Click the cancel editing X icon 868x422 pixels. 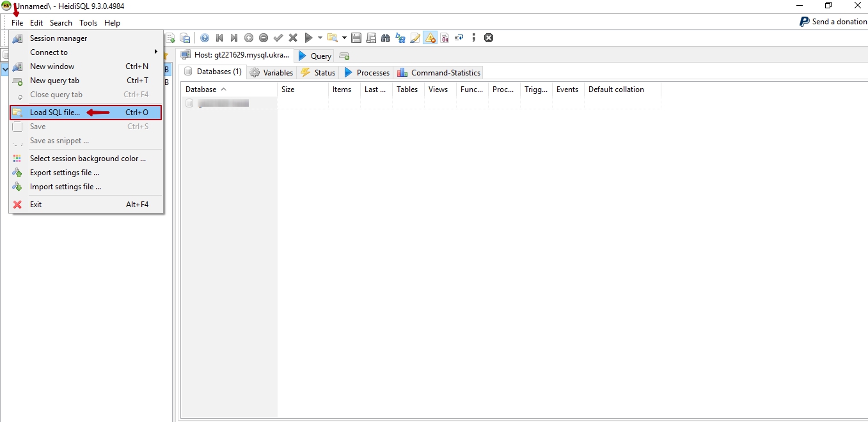[293, 38]
